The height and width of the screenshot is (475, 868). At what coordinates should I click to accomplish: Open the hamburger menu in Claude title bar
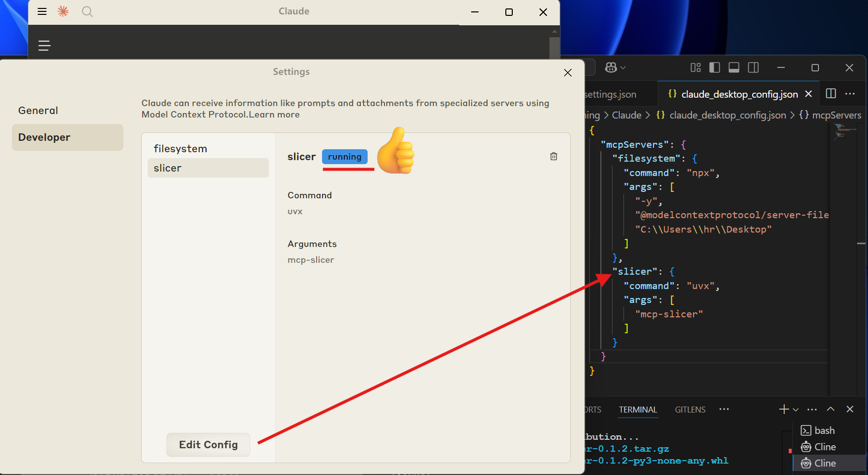tap(42, 11)
